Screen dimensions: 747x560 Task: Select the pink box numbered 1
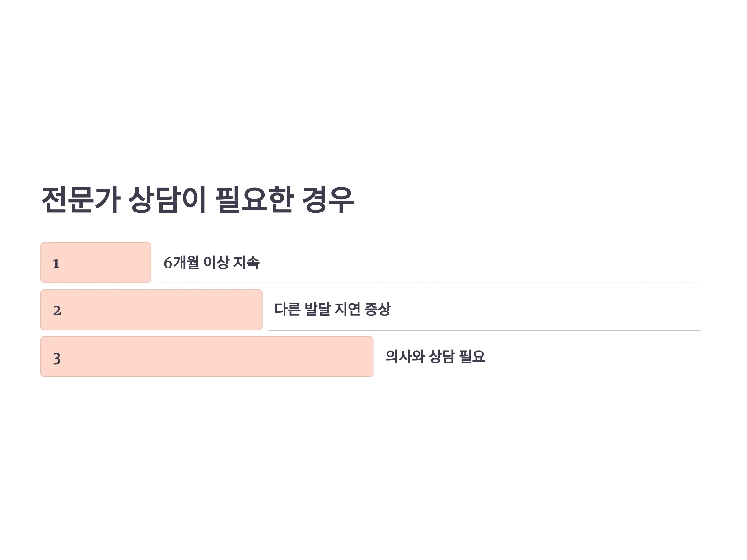click(x=96, y=263)
